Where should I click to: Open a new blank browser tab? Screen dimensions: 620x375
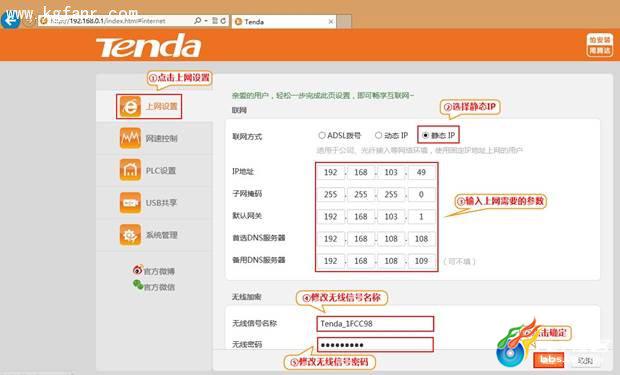pos(344,21)
